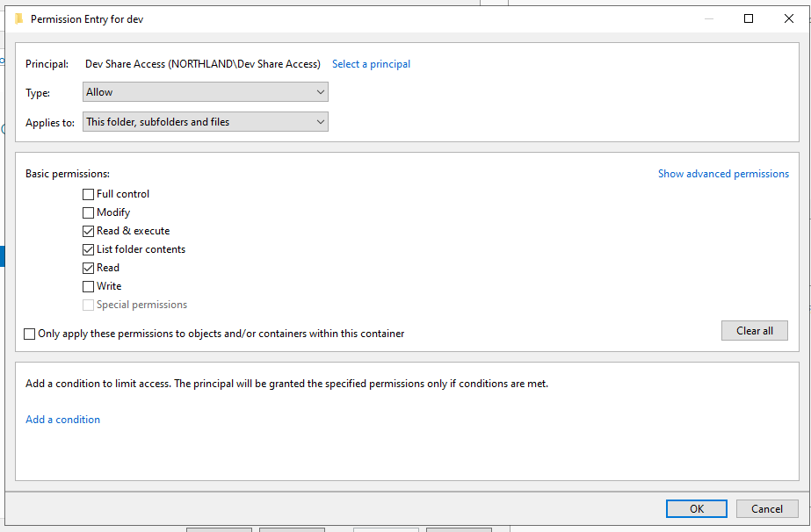Open the Type dropdown set to Allow
The image size is (811, 532).
tap(205, 92)
